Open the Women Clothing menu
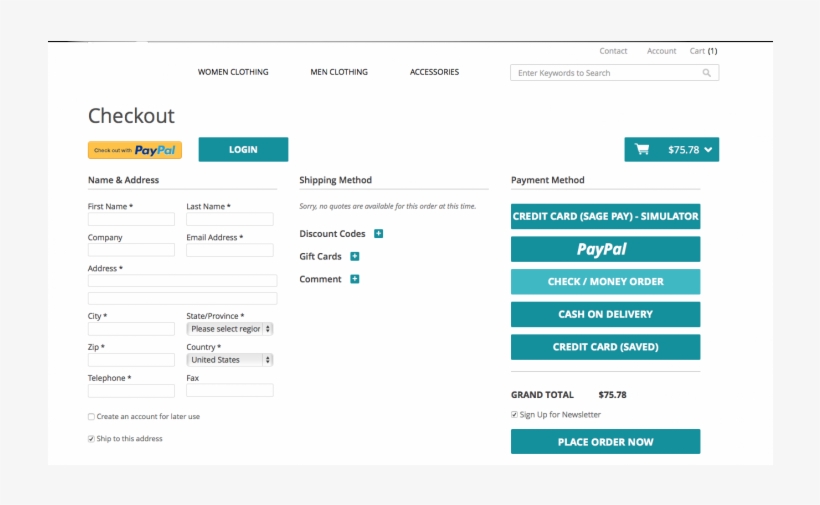Image resolution: width=820 pixels, height=505 pixels. coord(233,72)
